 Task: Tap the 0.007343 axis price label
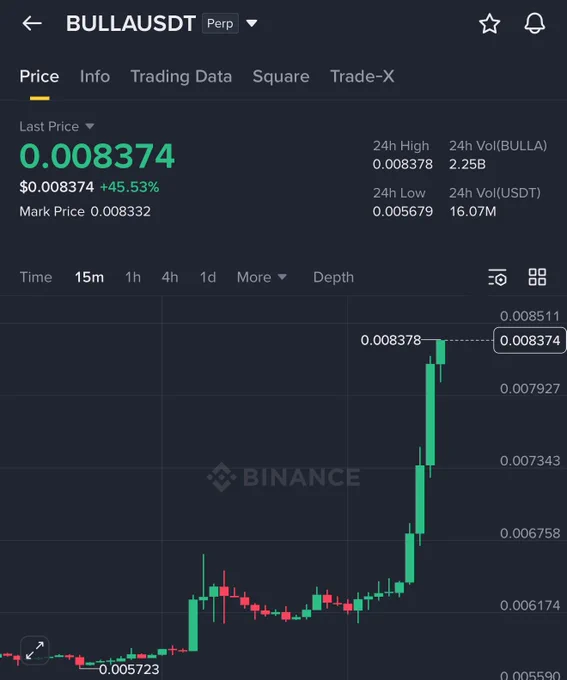[x=530, y=461]
